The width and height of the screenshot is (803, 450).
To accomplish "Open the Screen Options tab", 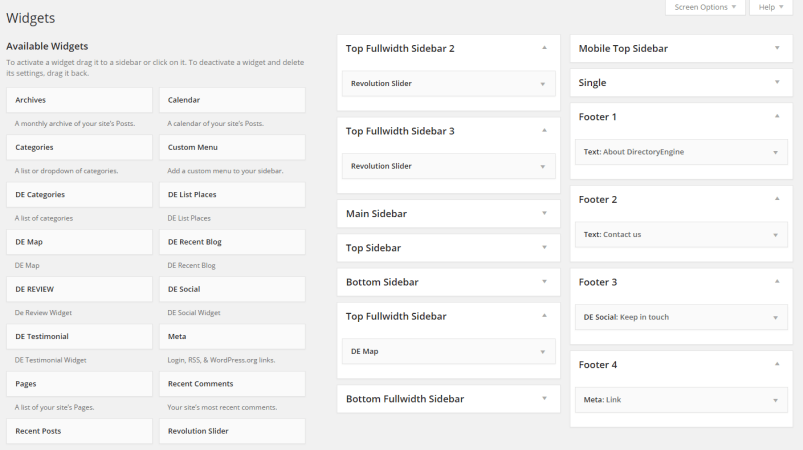I will click(x=704, y=7).
